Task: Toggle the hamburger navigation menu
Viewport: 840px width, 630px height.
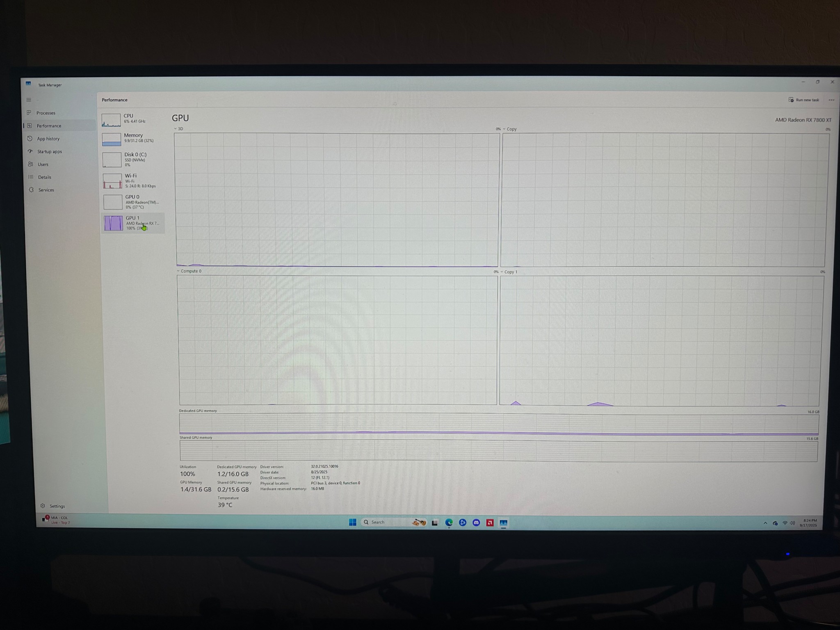Action: [x=29, y=100]
